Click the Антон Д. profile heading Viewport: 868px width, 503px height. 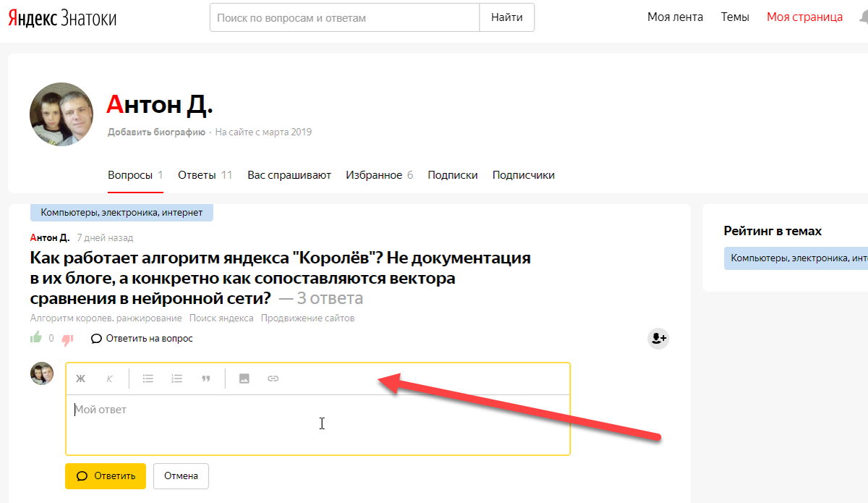(x=159, y=105)
